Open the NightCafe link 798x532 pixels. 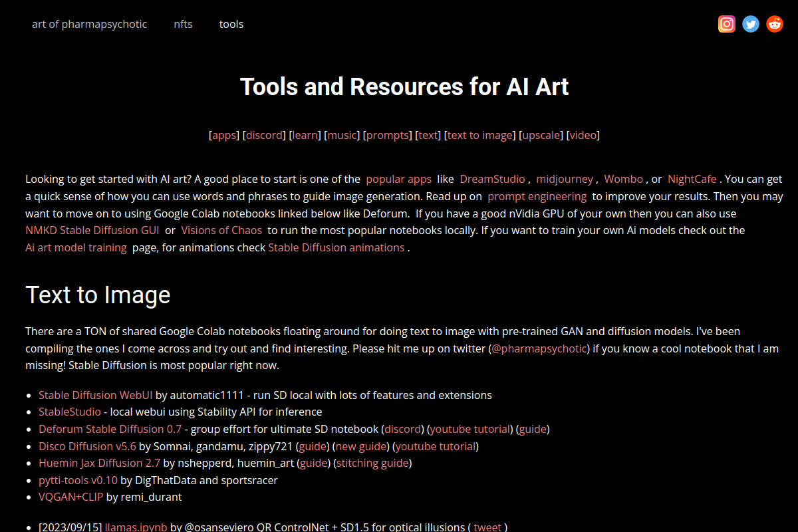tap(692, 179)
